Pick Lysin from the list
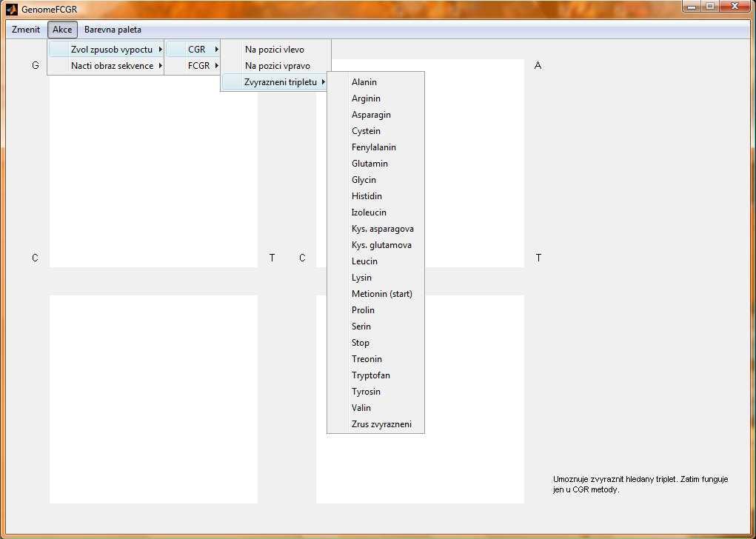This screenshot has width=756, height=539. pos(375,278)
